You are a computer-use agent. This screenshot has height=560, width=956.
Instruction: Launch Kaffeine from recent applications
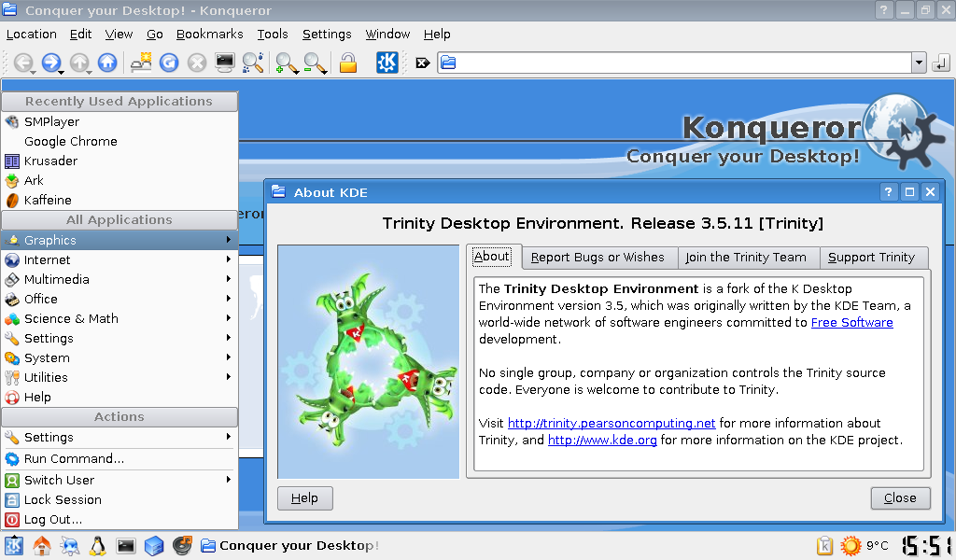coord(119,200)
